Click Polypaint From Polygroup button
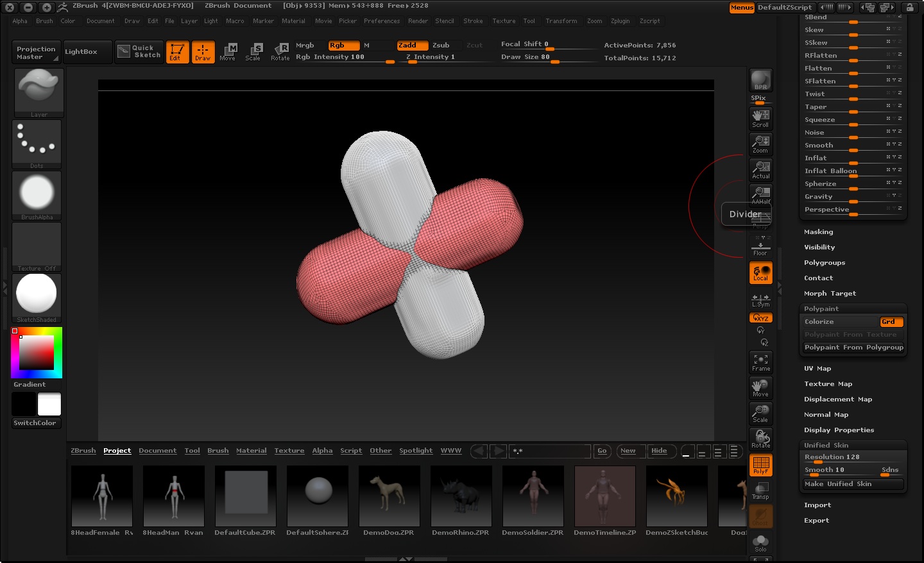The image size is (924, 563). coord(853,348)
